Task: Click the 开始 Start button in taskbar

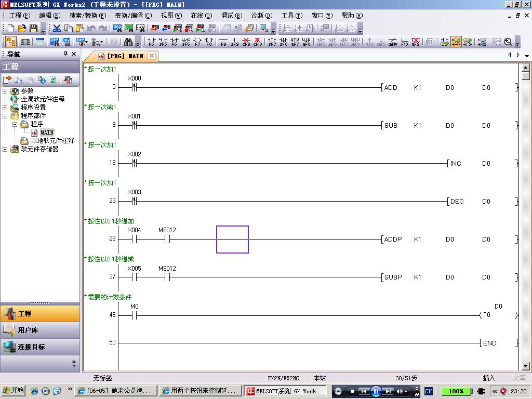Action: [14, 391]
